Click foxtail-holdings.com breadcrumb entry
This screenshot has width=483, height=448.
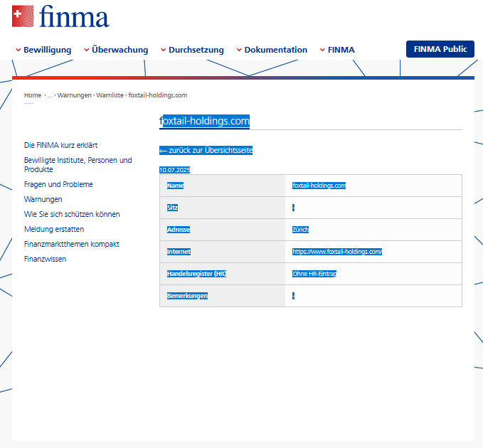point(158,95)
